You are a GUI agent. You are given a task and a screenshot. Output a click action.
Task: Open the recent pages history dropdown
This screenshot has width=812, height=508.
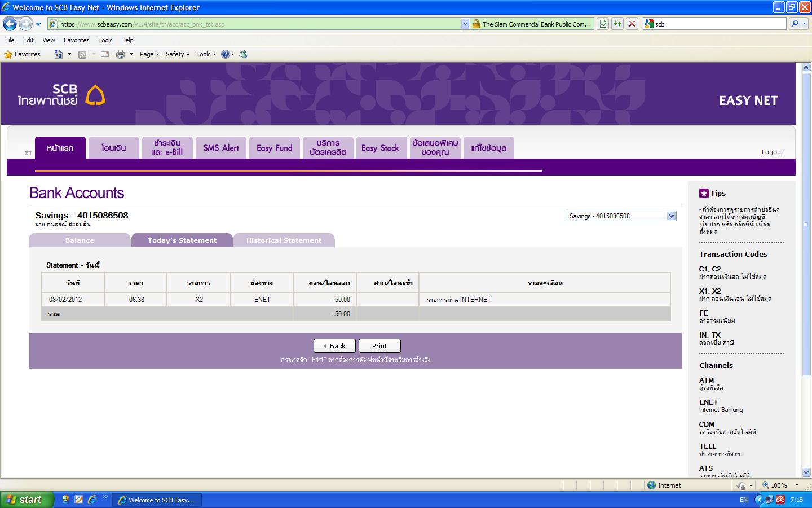click(38, 24)
